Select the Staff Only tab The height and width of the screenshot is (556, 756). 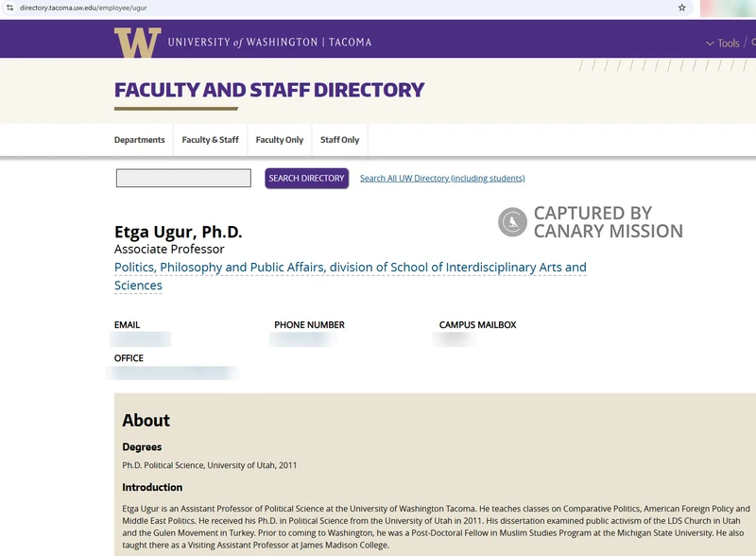340,140
